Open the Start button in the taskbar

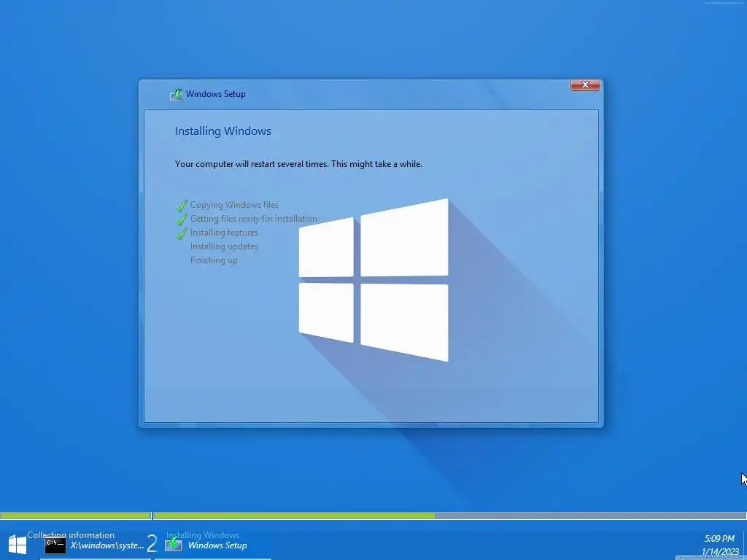point(18,544)
